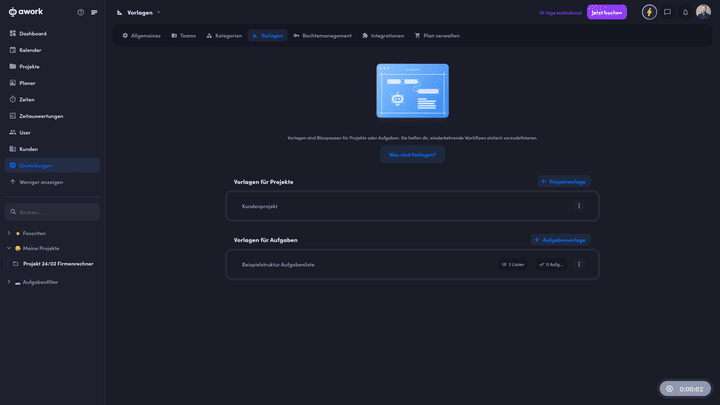
Task: Click the Favoriten star icon
Action: (18, 234)
